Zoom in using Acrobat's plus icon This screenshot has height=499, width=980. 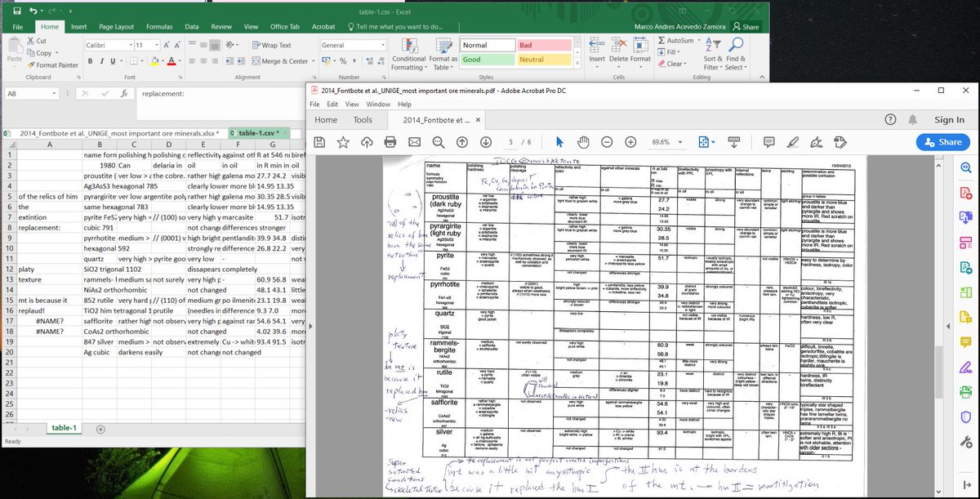630,141
